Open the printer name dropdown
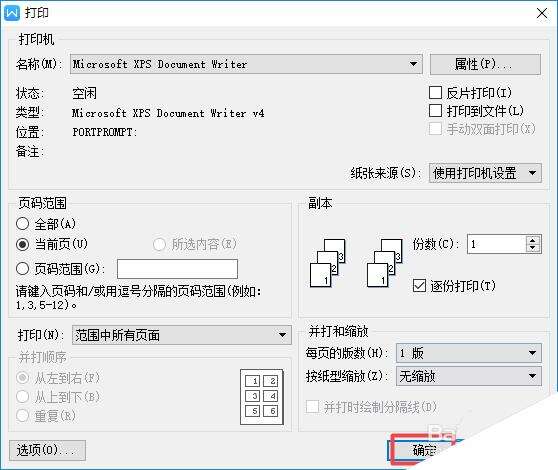Image resolution: width=558 pixels, height=470 pixels. pyautogui.click(x=246, y=64)
